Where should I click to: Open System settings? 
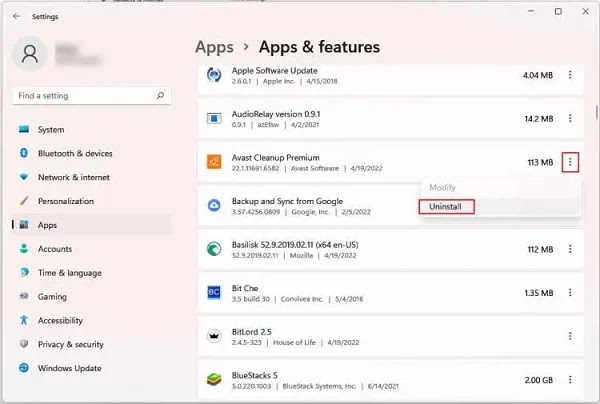[x=51, y=130]
